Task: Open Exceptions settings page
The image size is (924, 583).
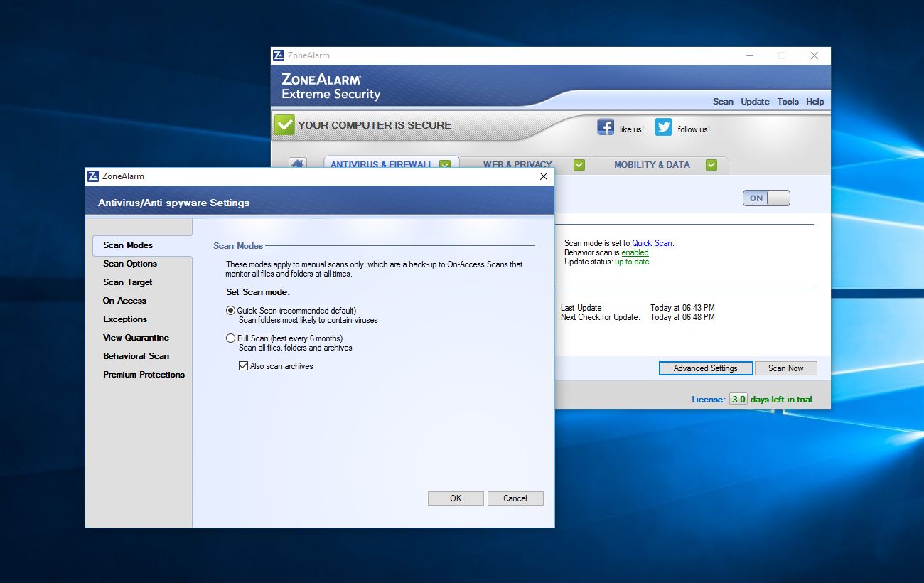Action: click(125, 319)
